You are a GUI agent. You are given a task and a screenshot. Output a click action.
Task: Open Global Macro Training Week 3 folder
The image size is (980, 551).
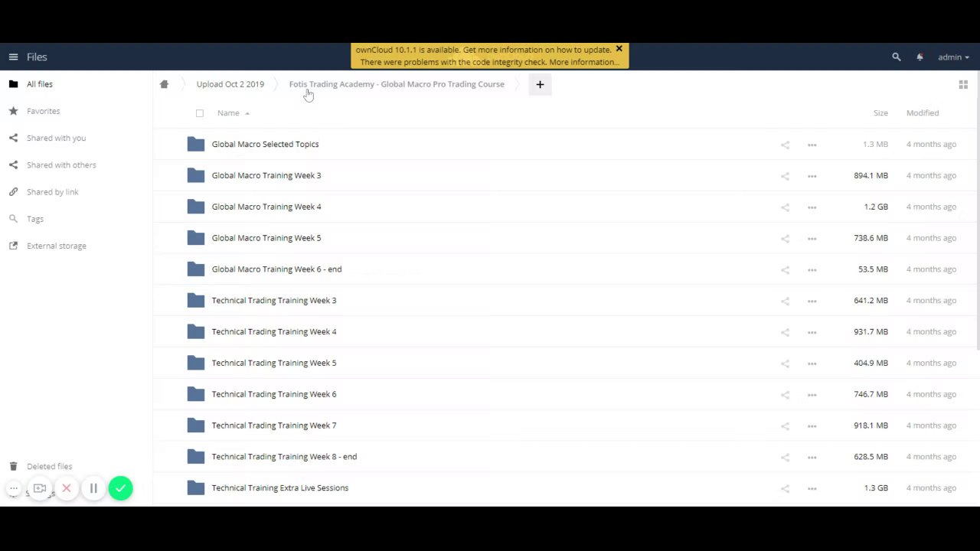pos(266,175)
